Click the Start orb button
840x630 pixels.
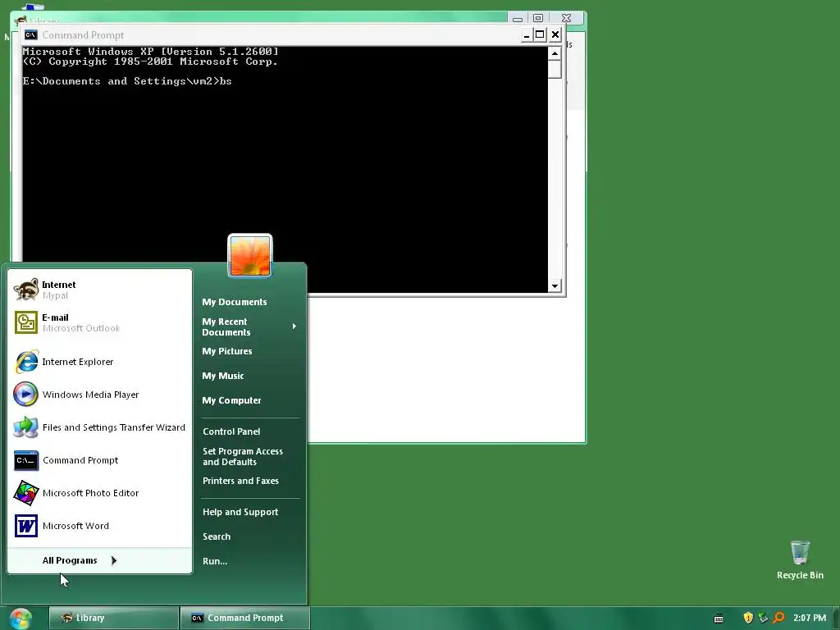pos(21,619)
